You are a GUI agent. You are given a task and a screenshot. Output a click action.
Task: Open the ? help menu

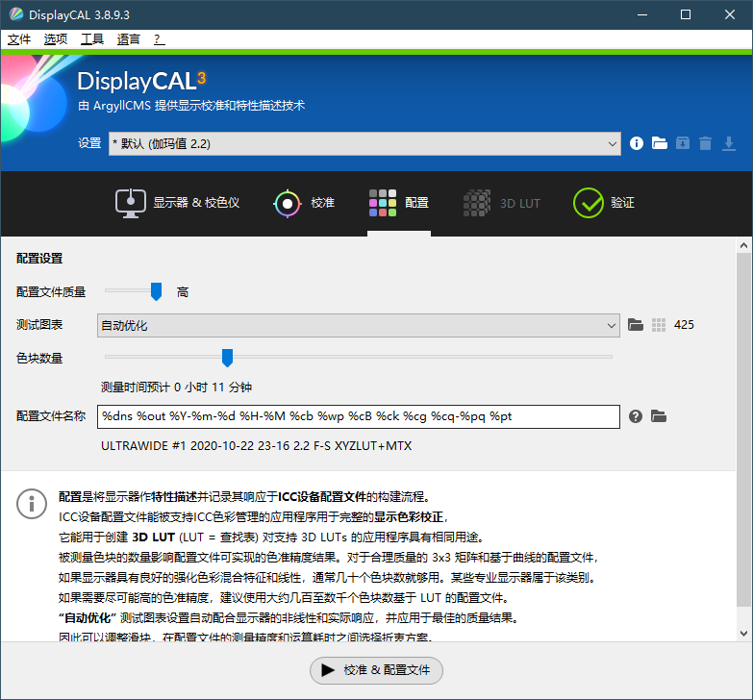click(x=159, y=39)
